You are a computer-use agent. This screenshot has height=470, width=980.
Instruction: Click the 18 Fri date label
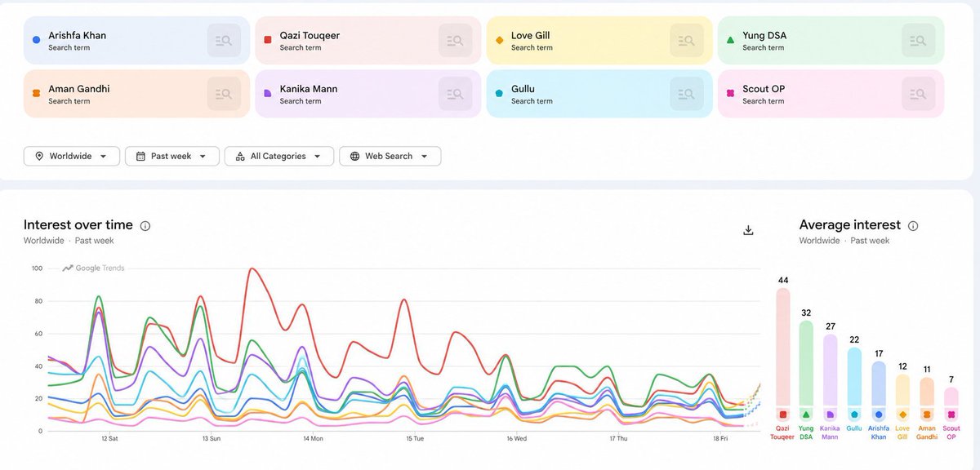pos(720,438)
